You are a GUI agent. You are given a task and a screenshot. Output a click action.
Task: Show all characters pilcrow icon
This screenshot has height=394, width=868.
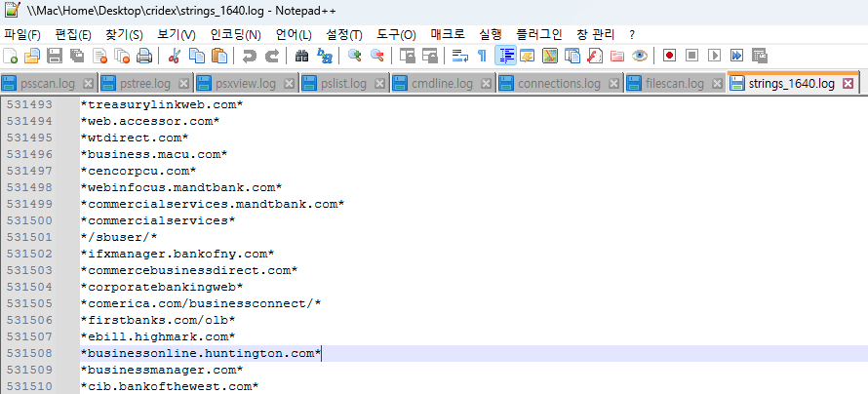[482, 56]
